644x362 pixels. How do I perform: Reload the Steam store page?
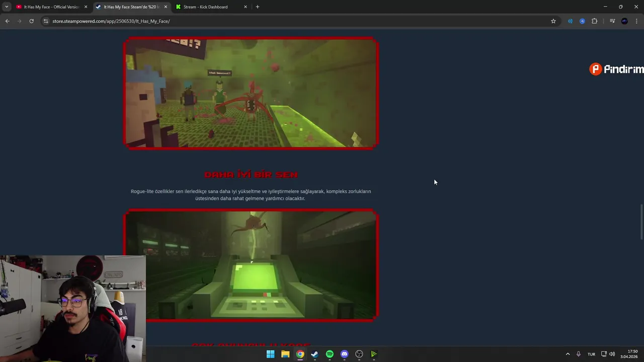[31, 21]
